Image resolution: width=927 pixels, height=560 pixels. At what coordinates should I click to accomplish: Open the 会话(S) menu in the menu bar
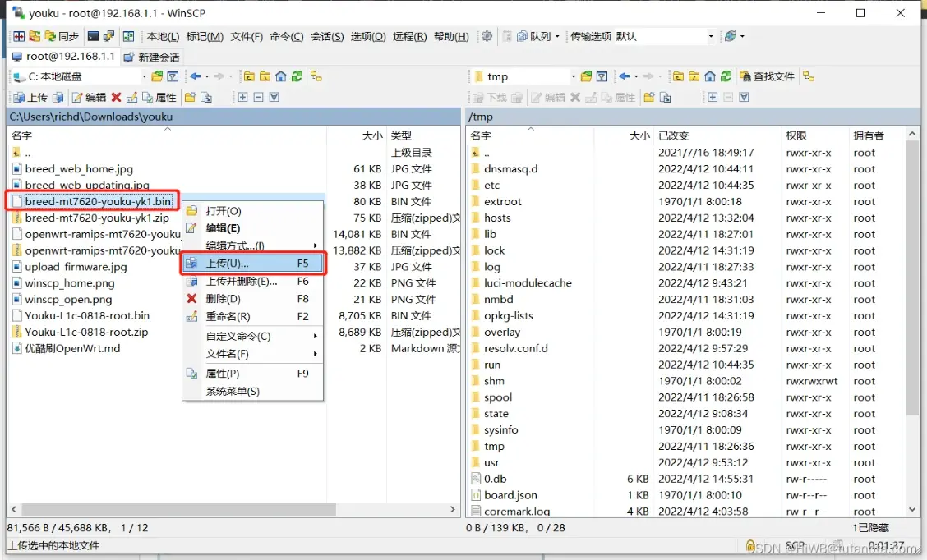tap(327, 37)
